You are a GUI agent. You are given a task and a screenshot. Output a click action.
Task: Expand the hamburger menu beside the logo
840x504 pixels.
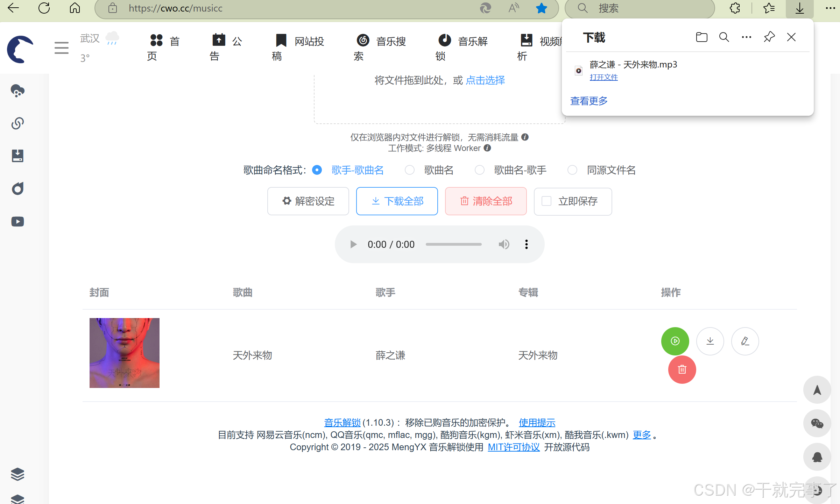click(x=61, y=48)
